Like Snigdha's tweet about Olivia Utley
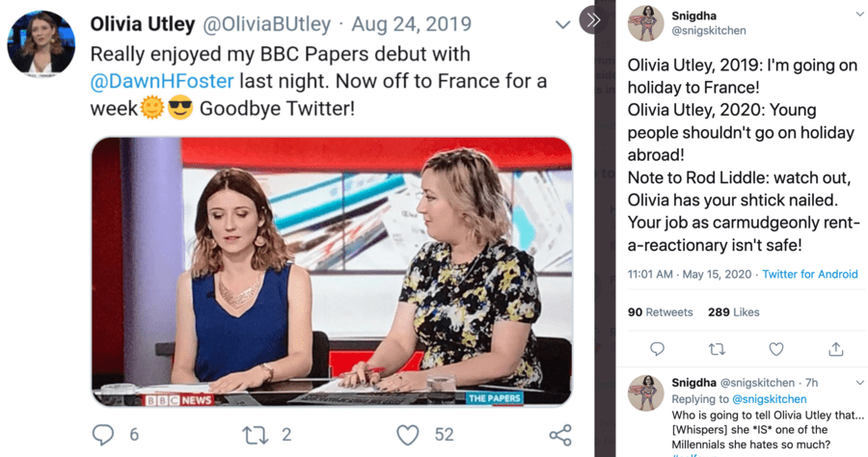The width and height of the screenshot is (868, 457). pos(776,349)
